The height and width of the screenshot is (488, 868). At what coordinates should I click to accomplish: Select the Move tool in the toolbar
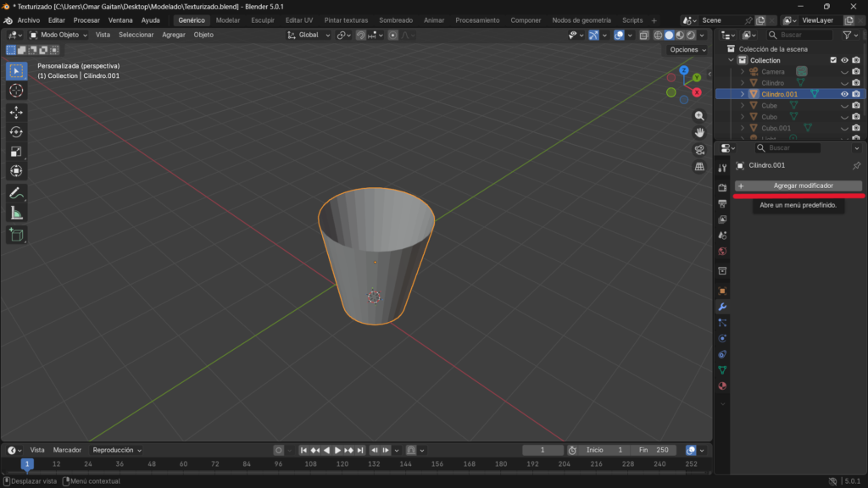16,112
